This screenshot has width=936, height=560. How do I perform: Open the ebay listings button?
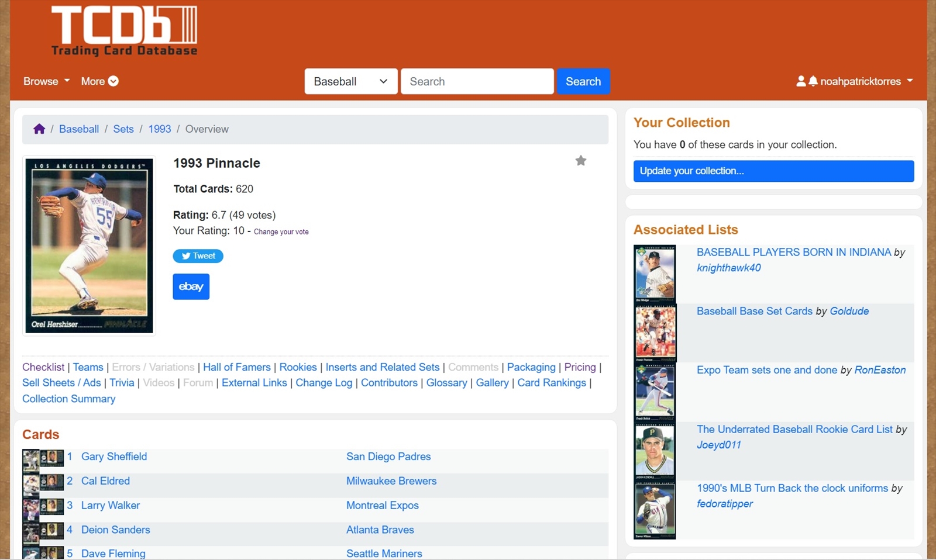point(191,286)
